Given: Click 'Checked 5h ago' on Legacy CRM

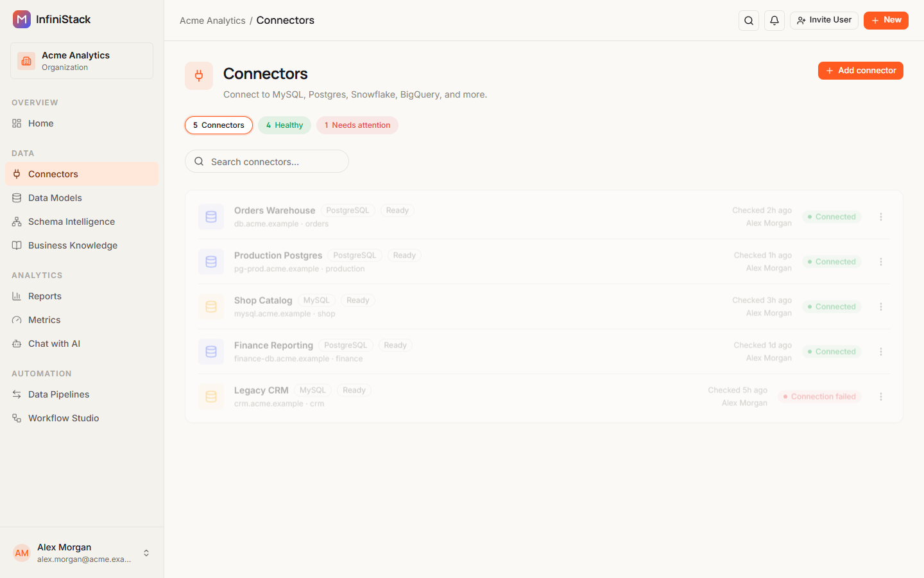Looking at the screenshot, I should (x=738, y=390).
